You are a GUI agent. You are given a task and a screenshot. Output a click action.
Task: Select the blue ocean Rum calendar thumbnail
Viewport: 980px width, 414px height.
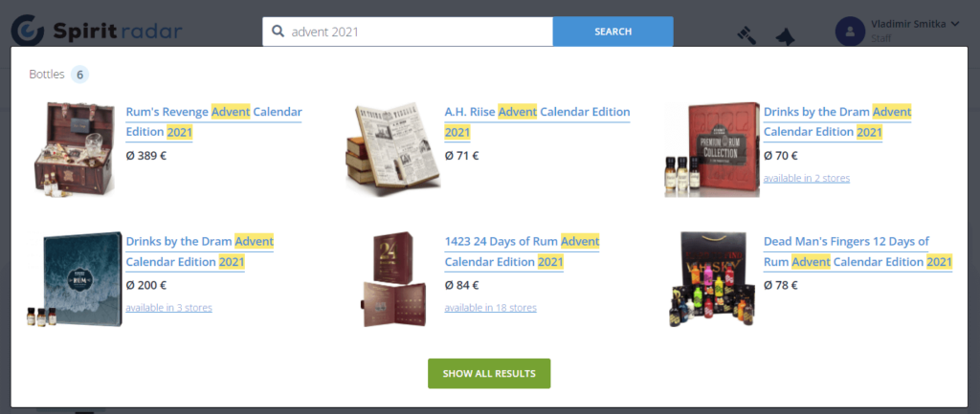[x=75, y=279]
